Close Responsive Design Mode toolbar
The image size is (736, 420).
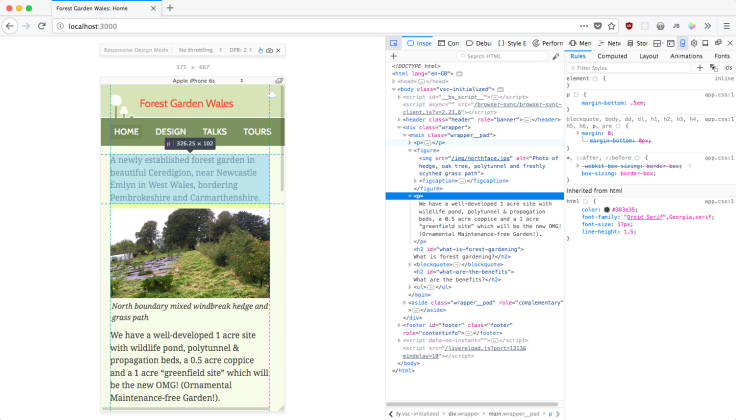click(278, 50)
